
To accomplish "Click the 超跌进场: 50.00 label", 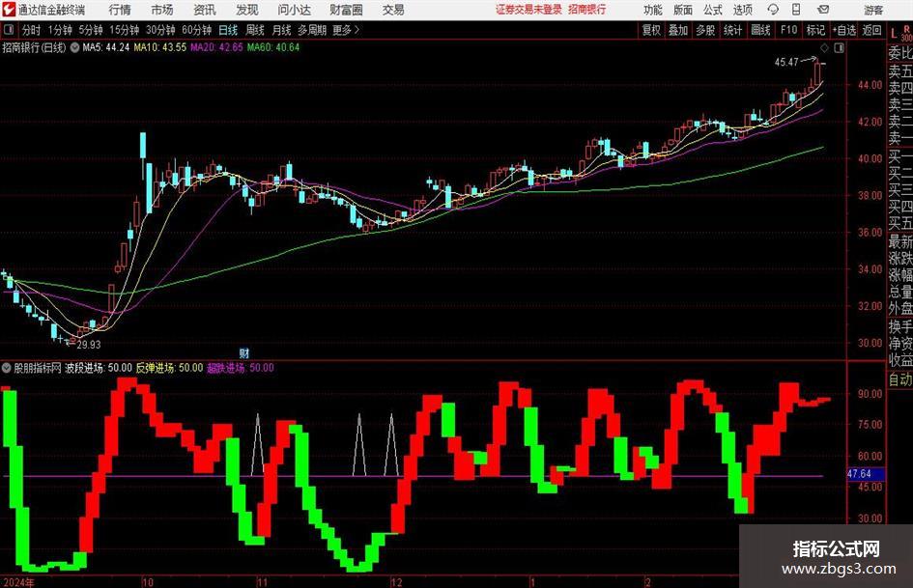I will click(241, 368).
